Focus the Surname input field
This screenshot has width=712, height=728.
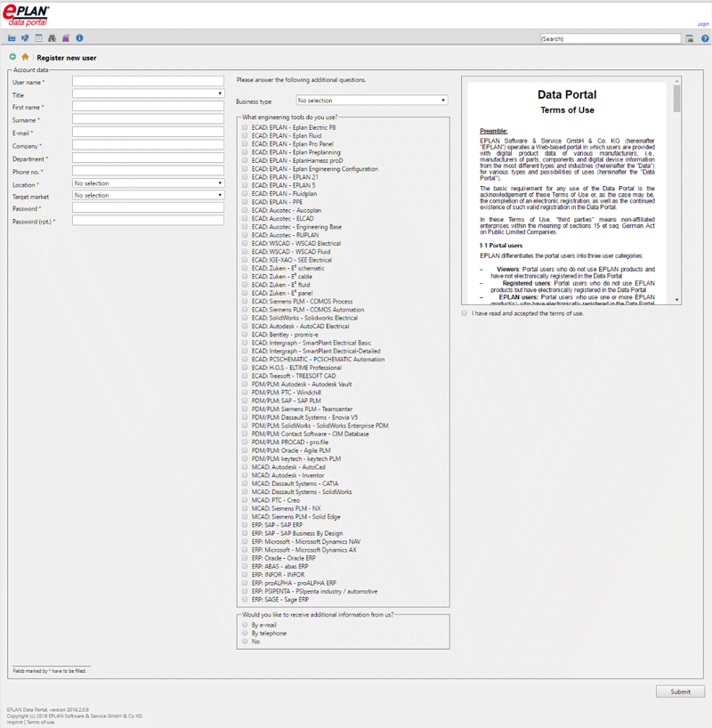coord(148,119)
